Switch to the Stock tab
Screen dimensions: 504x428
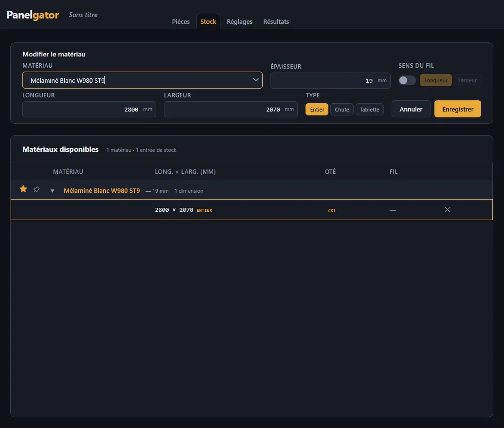(x=208, y=21)
